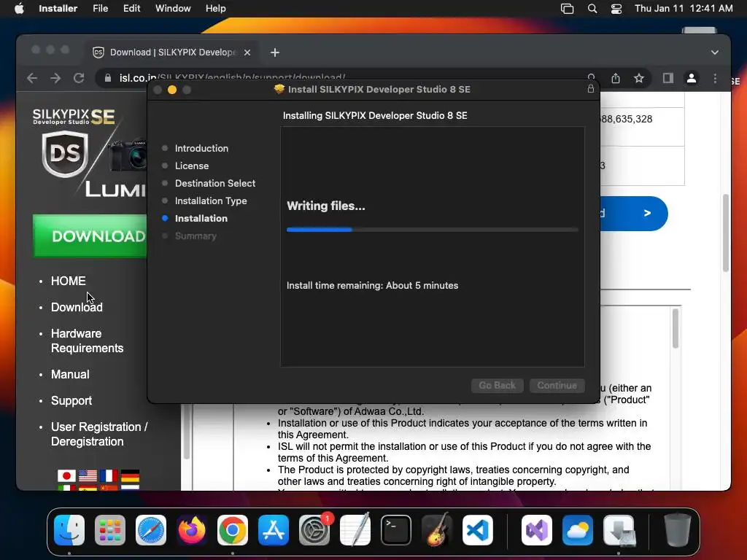This screenshot has width=747, height=560.
Task: Open the Installer menu
Action: (x=58, y=9)
